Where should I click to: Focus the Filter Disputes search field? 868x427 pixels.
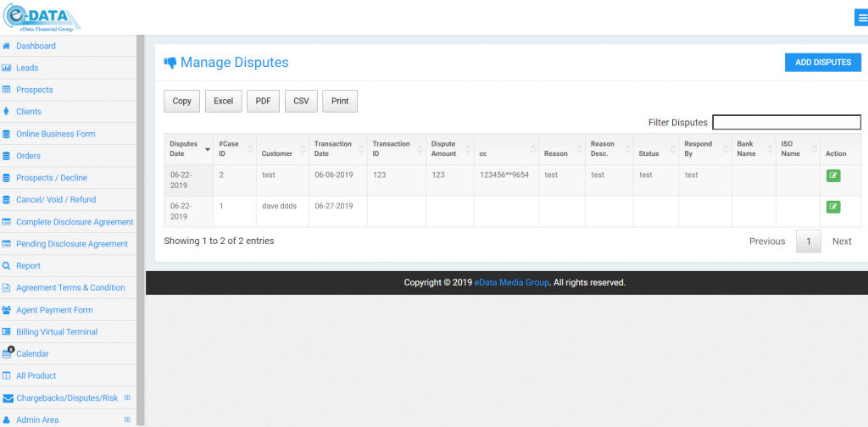(x=786, y=122)
